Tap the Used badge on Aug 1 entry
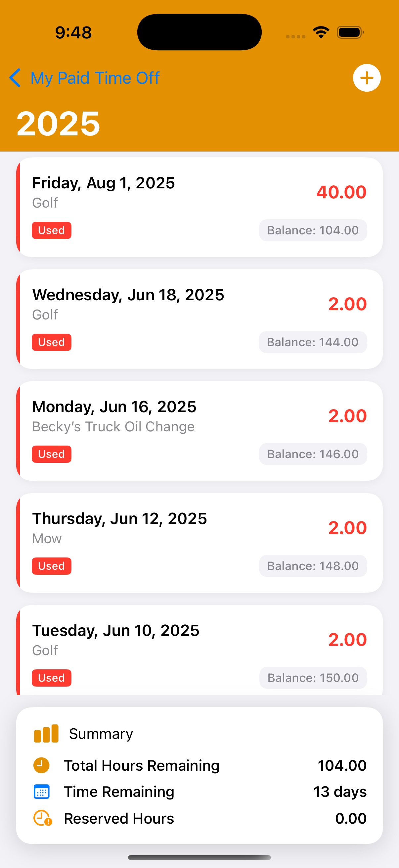This screenshot has height=868, width=399. point(52,230)
